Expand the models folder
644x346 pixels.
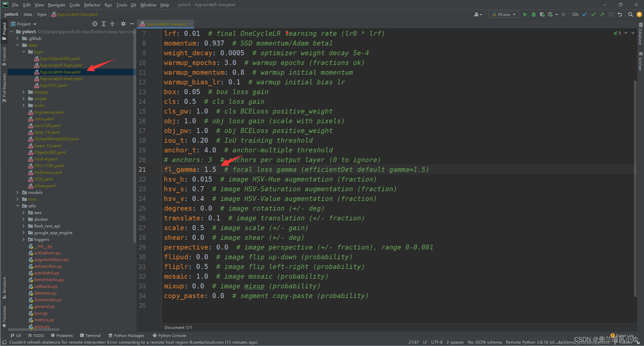pos(18,193)
